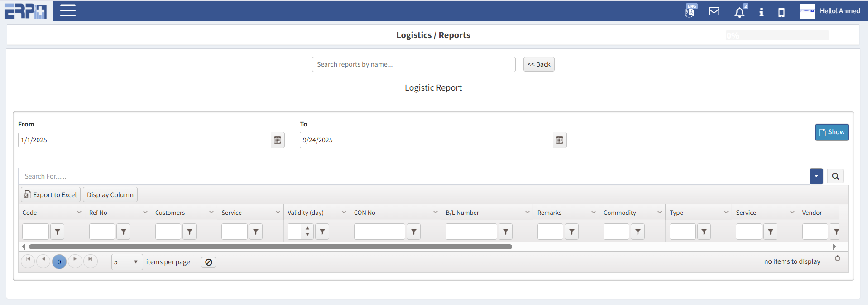Click the Show report button

click(x=832, y=132)
